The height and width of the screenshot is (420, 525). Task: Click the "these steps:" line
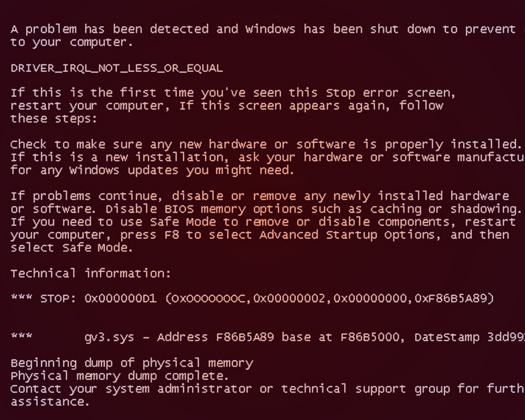[54, 119]
